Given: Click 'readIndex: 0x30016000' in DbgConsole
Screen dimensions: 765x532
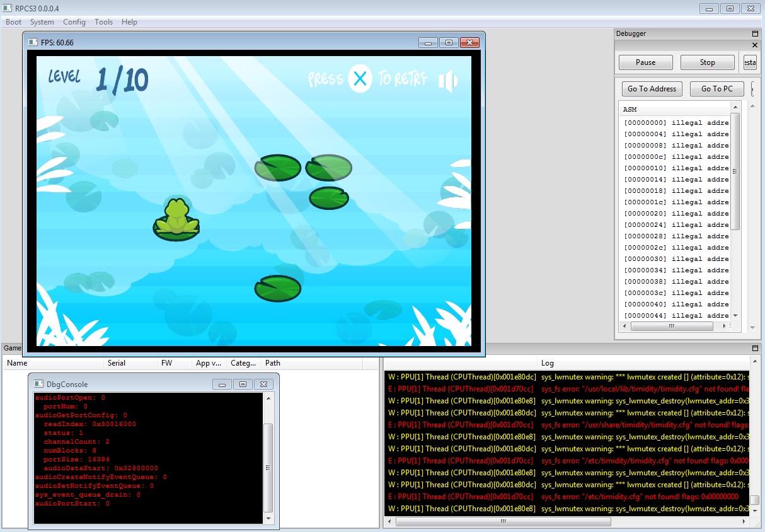Looking at the screenshot, I should [x=89, y=424].
